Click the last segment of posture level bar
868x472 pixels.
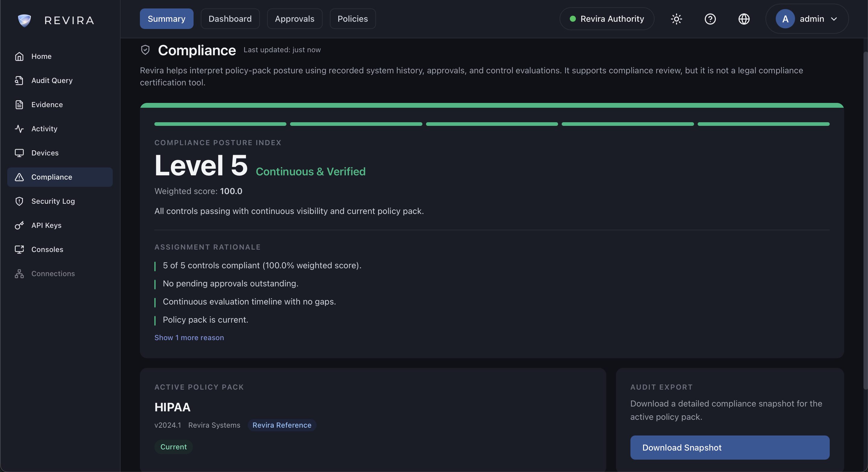764,124
